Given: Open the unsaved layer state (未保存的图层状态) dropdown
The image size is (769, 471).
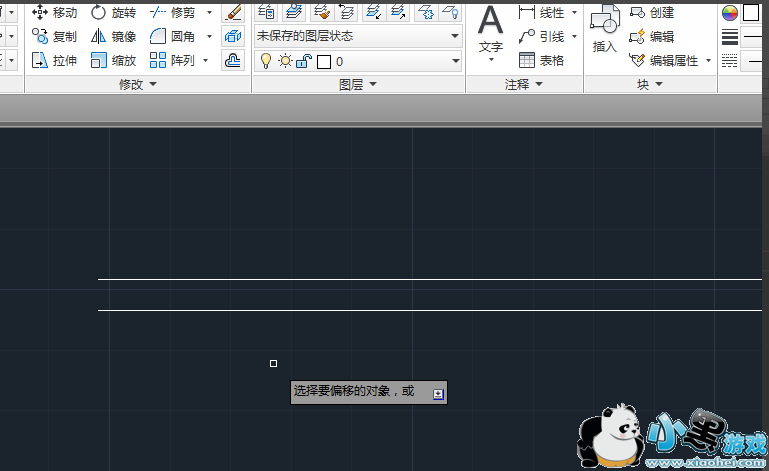Looking at the screenshot, I should [357, 36].
